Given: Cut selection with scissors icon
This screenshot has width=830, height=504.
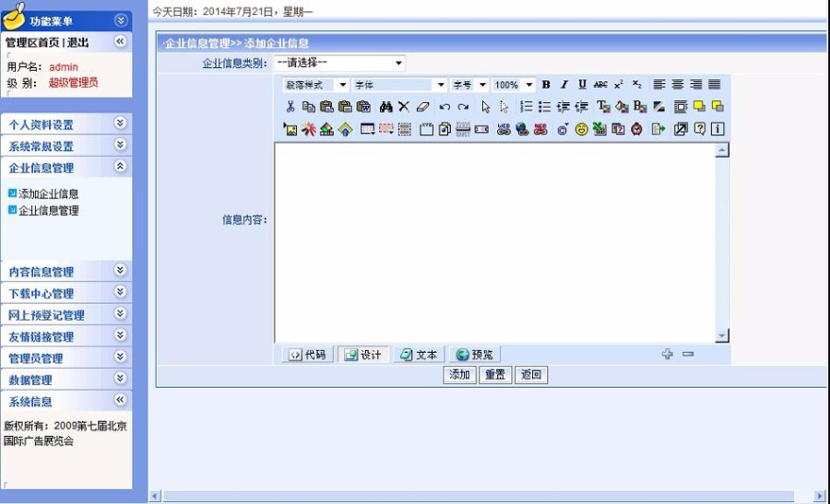Looking at the screenshot, I should pyautogui.click(x=290, y=107).
